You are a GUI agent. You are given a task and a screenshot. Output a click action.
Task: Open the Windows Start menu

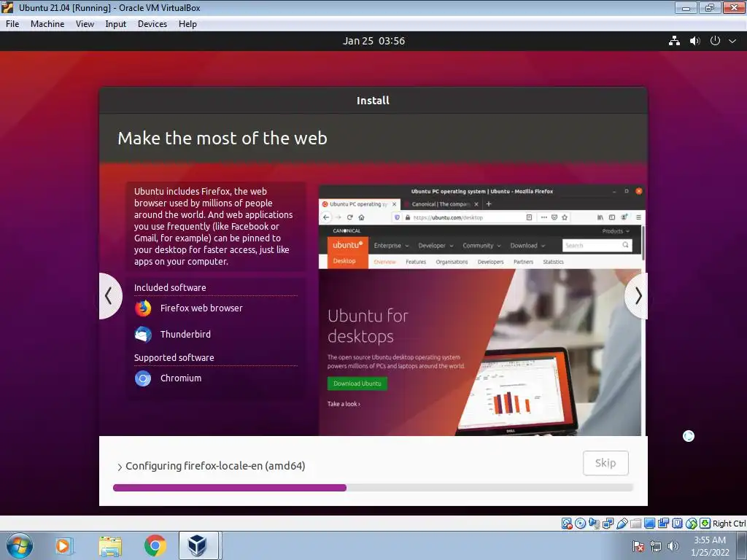tap(20, 545)
